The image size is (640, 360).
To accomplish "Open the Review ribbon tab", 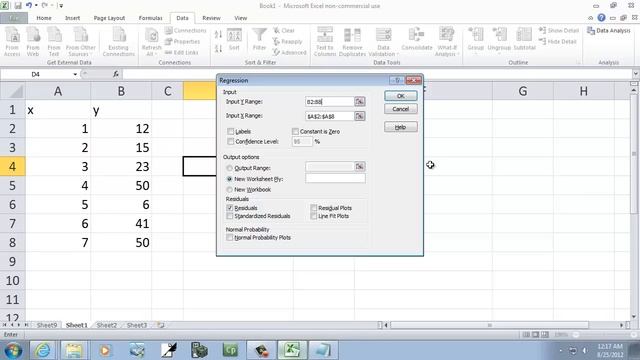I will point(211,18).
